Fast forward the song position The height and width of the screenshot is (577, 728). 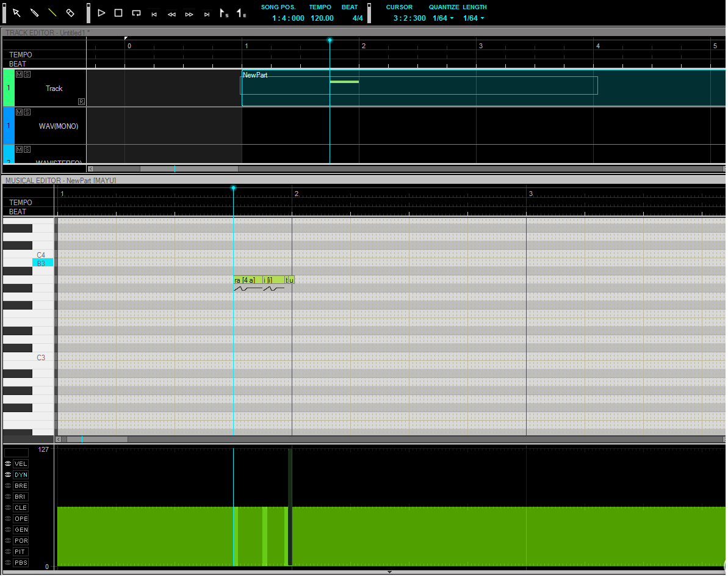coord(189,15)
